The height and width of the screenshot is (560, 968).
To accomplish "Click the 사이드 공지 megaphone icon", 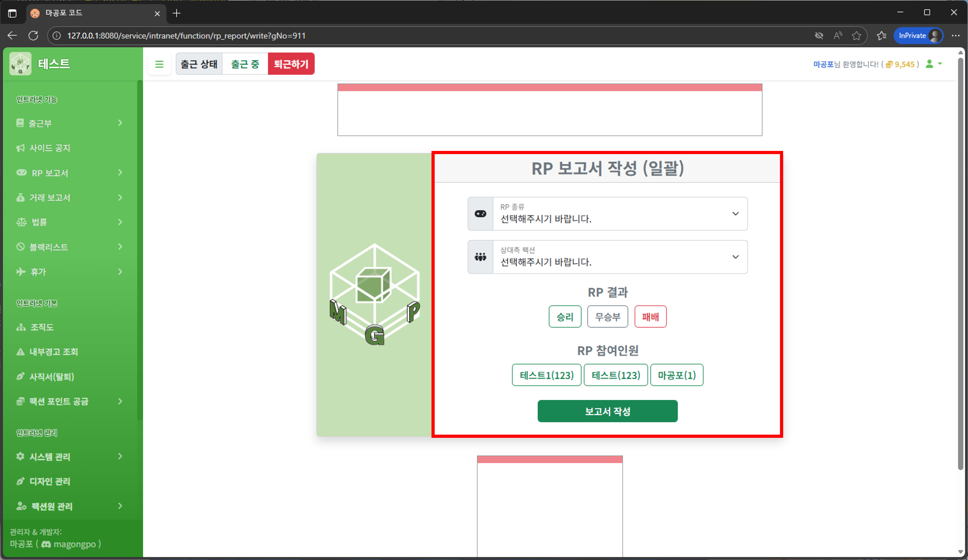I will coord(20,148).
